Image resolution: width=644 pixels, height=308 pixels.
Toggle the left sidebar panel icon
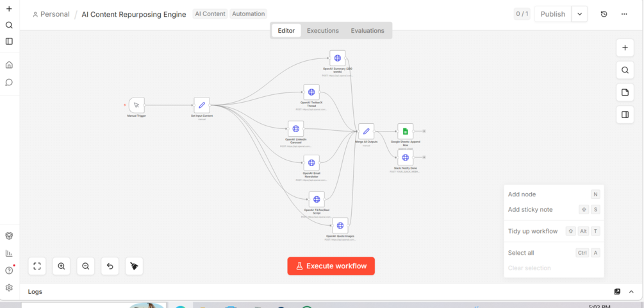pyautogui.click(x=9, y=41)
